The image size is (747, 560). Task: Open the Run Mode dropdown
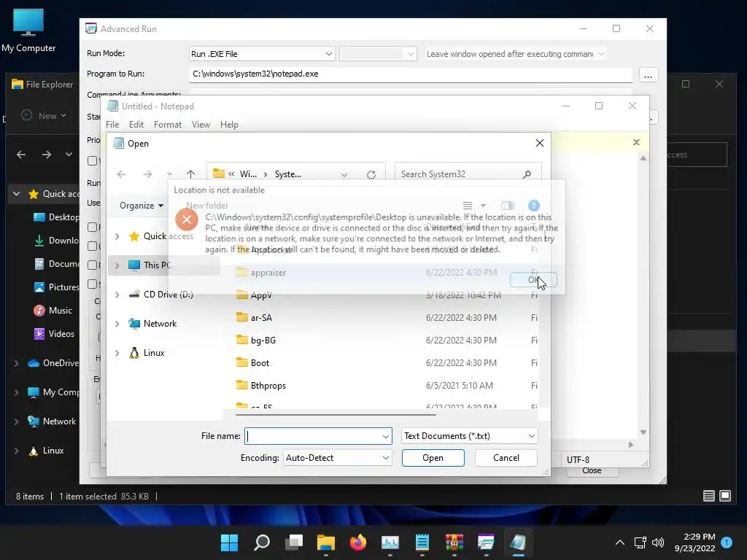point(262,54)
